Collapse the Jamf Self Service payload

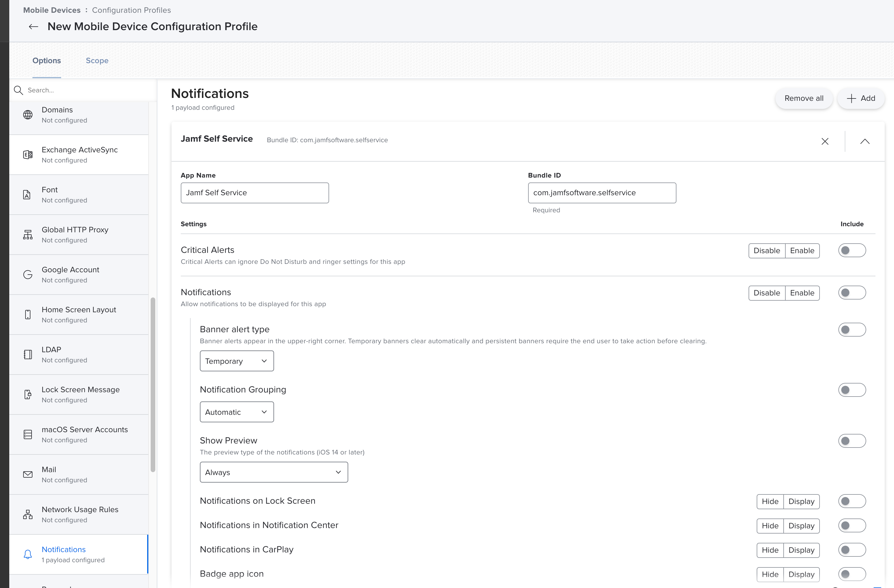click(x=865, y=142)
